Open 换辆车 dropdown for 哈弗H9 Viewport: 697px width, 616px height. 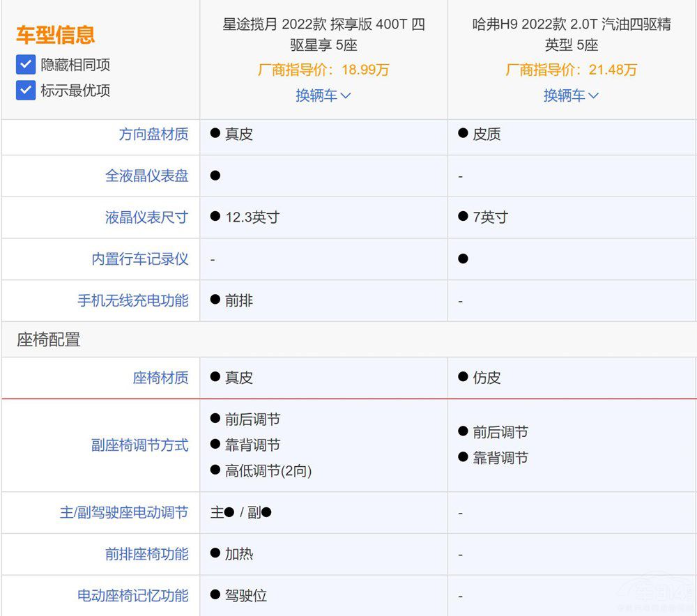(571, 95)
